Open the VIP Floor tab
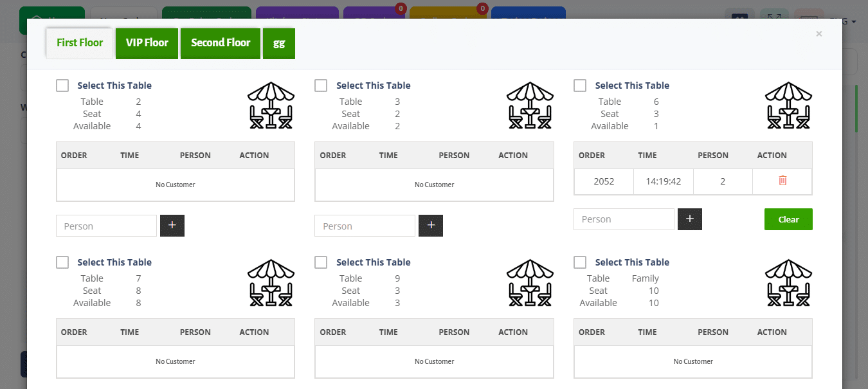 147,43
